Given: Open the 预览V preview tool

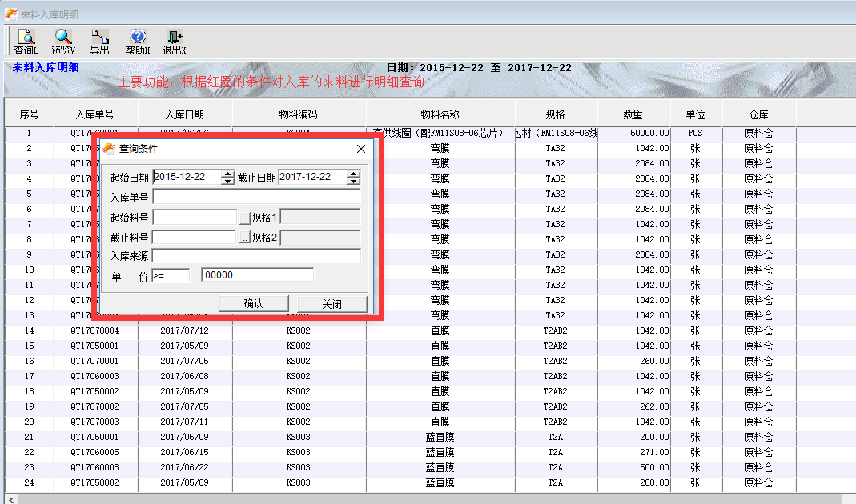Looking at the screenshot, I should coord(62,42).
